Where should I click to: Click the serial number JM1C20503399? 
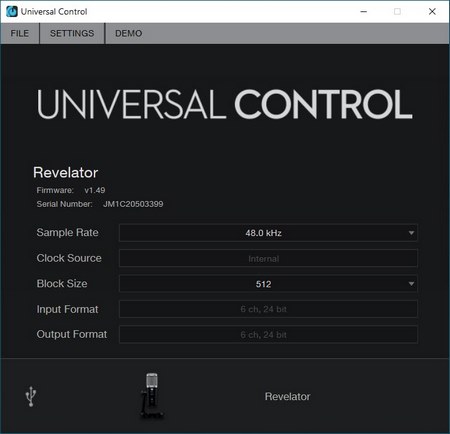coord(133,204)
